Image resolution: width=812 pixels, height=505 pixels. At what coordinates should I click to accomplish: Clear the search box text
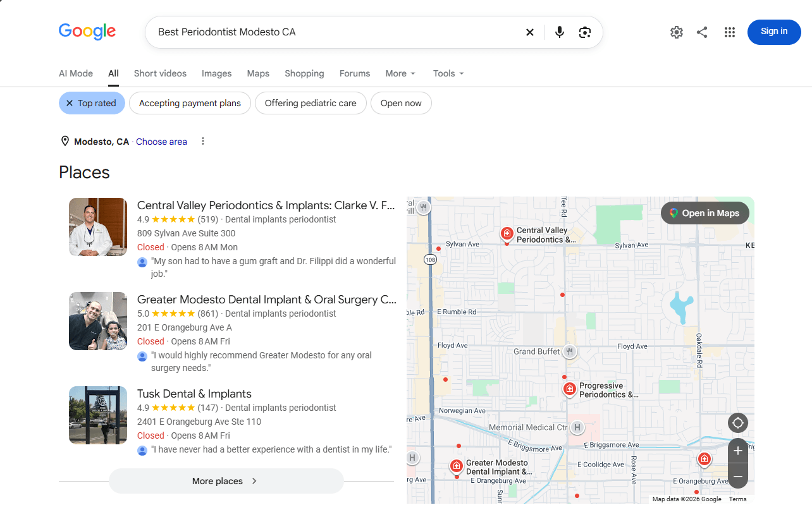[x=530, y=32]
